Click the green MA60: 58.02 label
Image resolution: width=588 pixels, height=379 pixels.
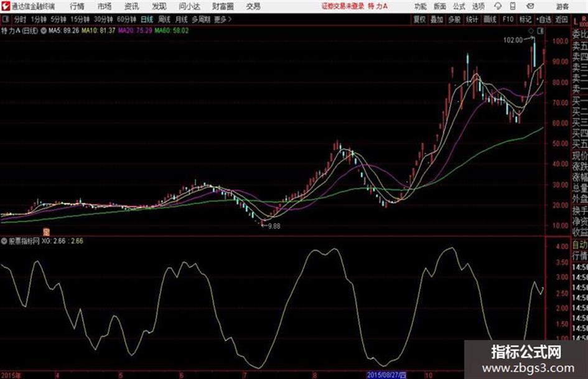point(172,30)
